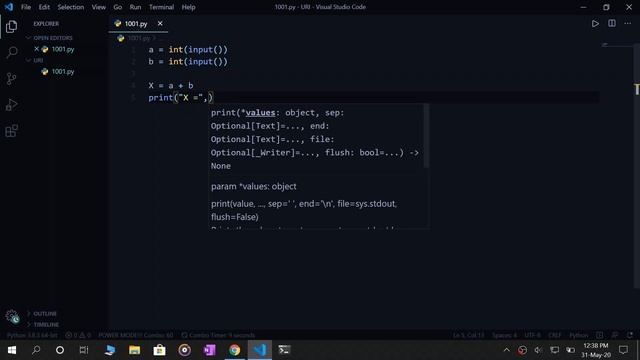Open the terminal app on the taskbar
The image size is (640, 360).
coord(284,350)
